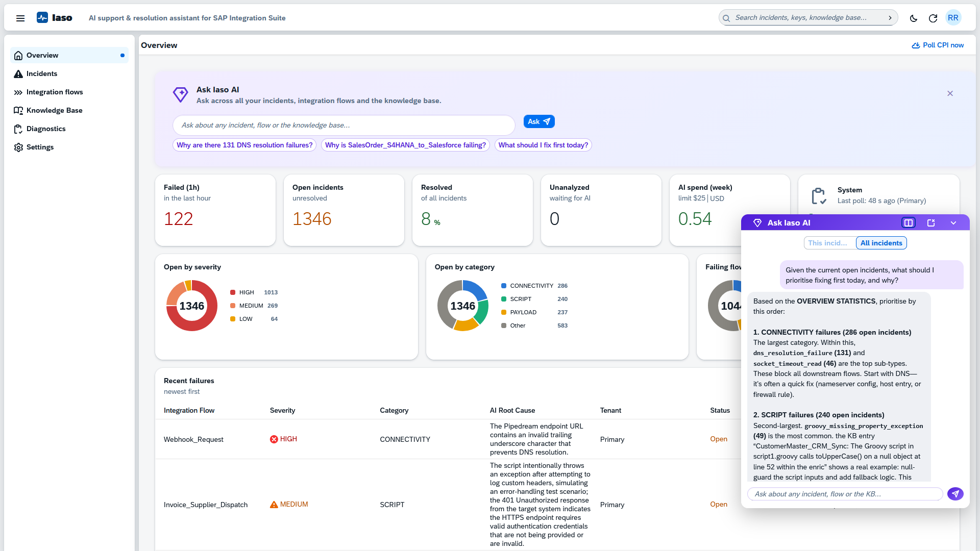Open the Invoice_Supplier_Dispatch failure row

[x=448, y=505]
